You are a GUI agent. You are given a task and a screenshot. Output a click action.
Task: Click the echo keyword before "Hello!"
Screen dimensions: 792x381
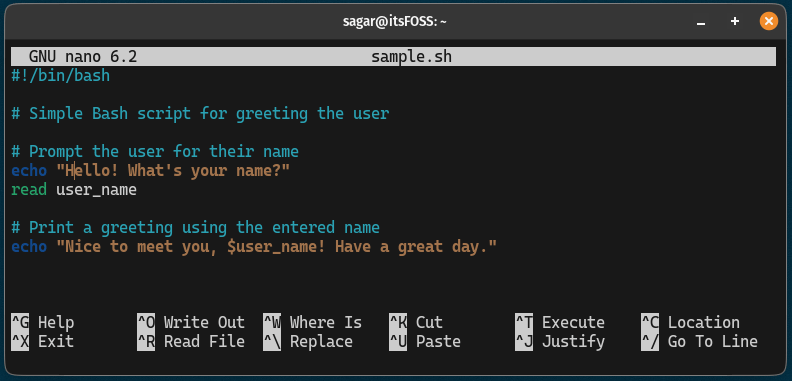pyautogui.click(x=29, y=171)
